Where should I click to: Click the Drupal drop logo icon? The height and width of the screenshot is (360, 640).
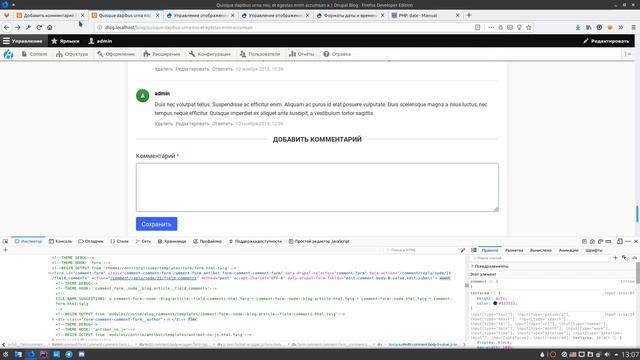tap(8, 54)
